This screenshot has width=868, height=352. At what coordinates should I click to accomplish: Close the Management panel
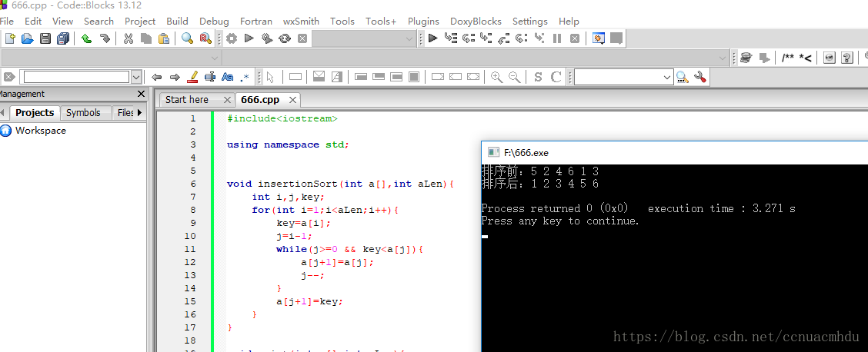click(141, 94)
